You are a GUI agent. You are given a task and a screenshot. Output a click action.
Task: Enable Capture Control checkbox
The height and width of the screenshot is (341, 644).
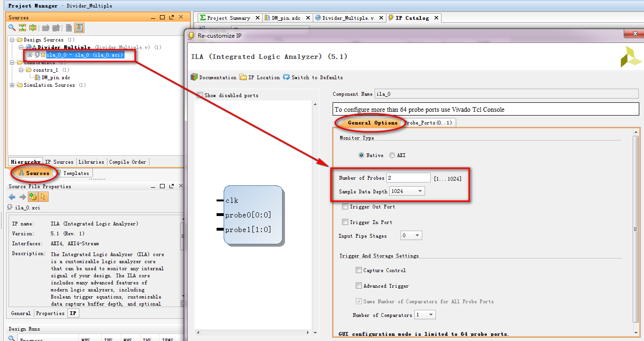pyautogui.click(x=359, y=270)
